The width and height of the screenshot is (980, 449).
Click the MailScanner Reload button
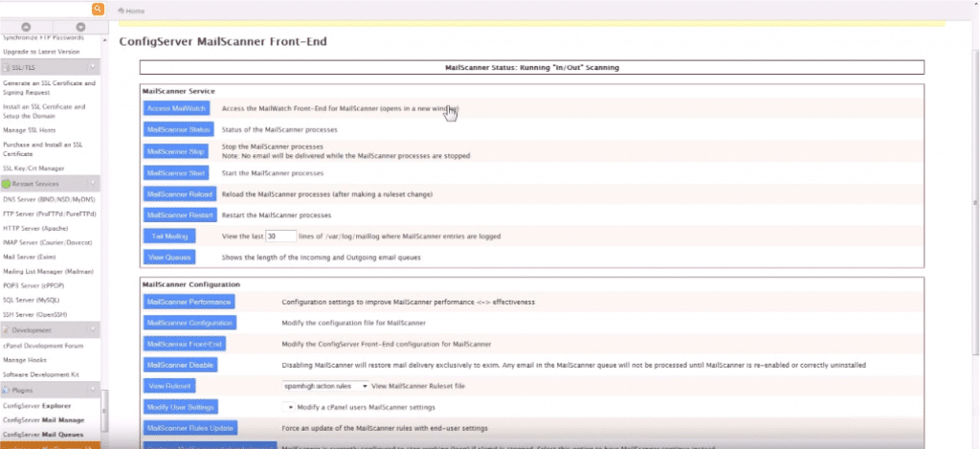pos(179,193)
